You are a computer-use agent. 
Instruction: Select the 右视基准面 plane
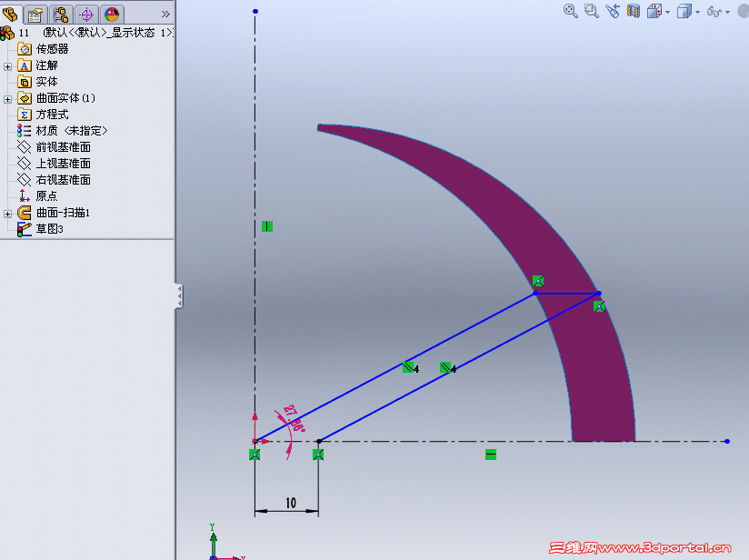point(63,180)
